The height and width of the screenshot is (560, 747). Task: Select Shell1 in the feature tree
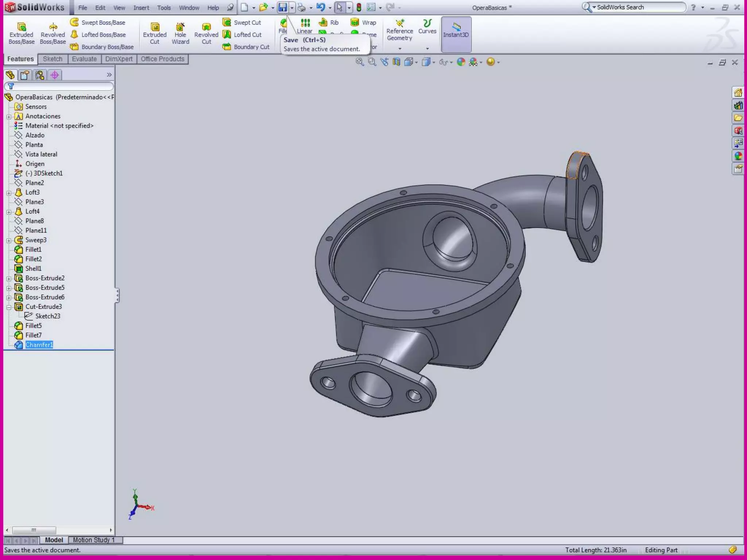click(33, 269)
